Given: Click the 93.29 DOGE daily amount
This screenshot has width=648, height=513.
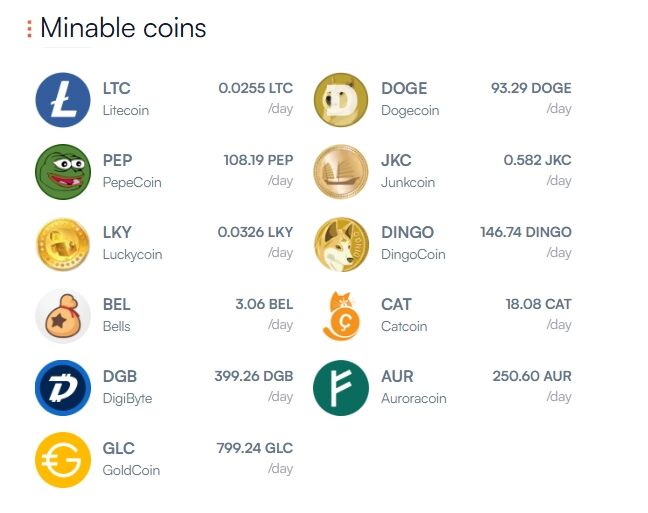Looking at the screenshot, I should point(531,88).
